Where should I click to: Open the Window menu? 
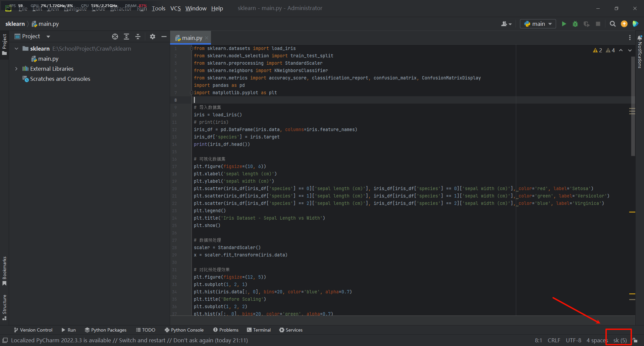[x=196, y=8]
